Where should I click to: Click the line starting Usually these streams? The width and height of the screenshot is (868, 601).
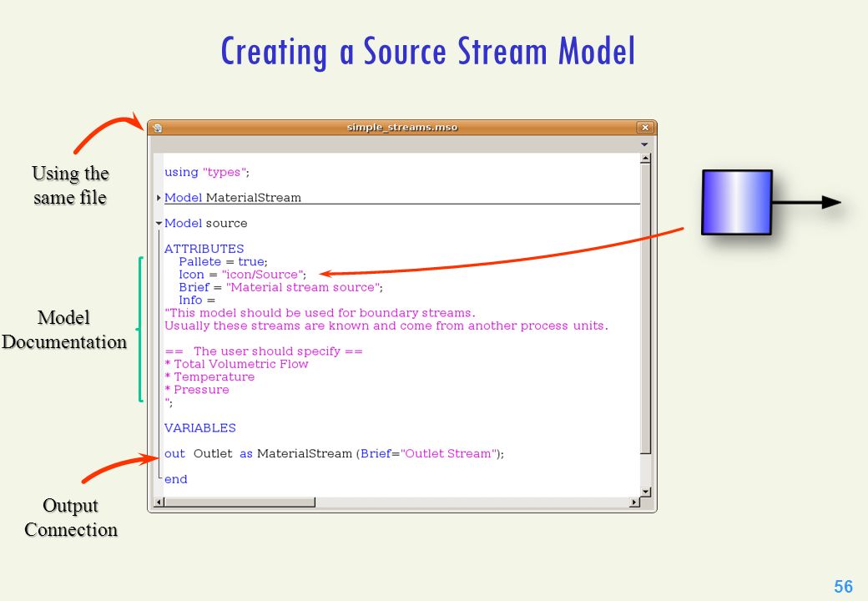(386, 326)
